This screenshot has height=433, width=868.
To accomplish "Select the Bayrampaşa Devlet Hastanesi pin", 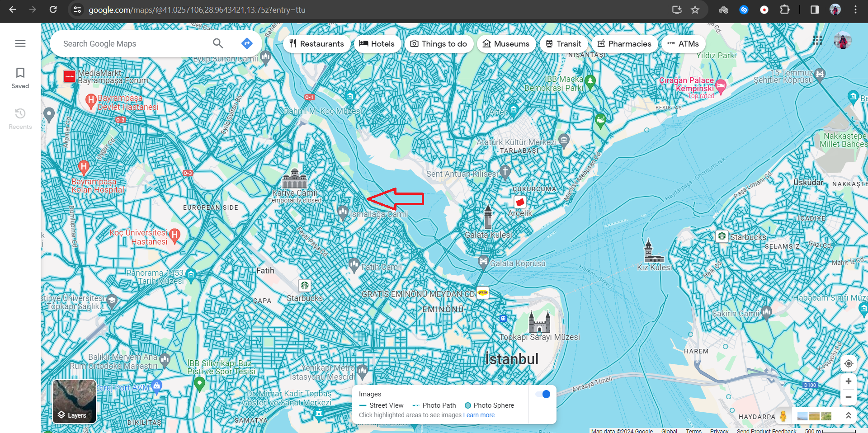I will click(91, 101).
